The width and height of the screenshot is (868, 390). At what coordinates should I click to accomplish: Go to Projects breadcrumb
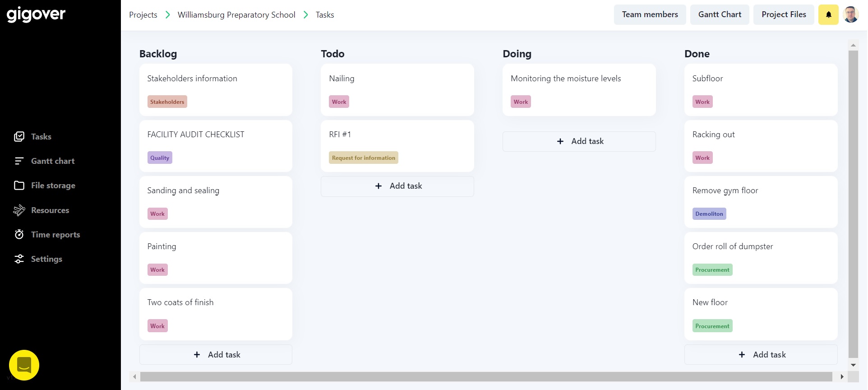[x=143, y=15]
